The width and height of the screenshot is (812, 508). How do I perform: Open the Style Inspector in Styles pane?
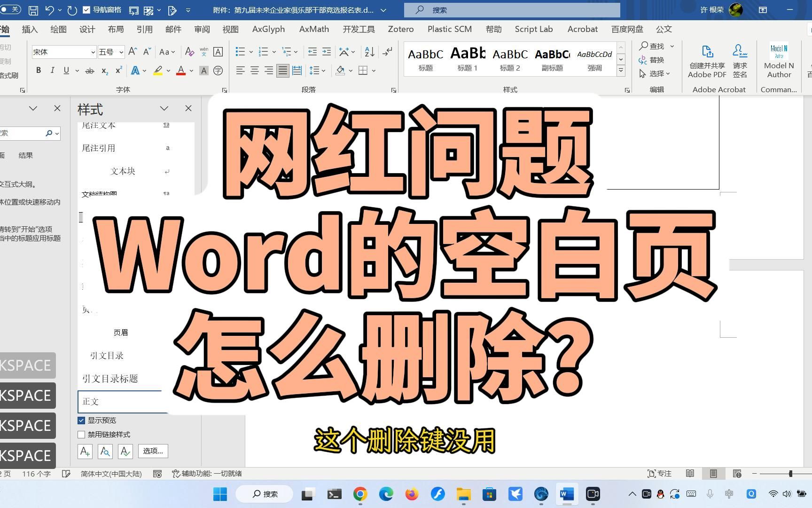pos(105,451)
